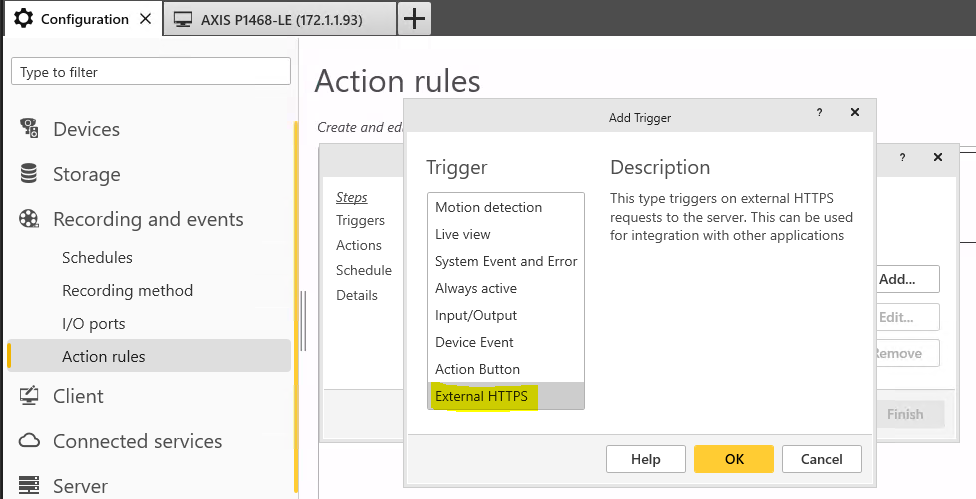Viewport: 976px width, 499px height.
Task: Click the Server rack icon
Action: [x=29, y=485]
